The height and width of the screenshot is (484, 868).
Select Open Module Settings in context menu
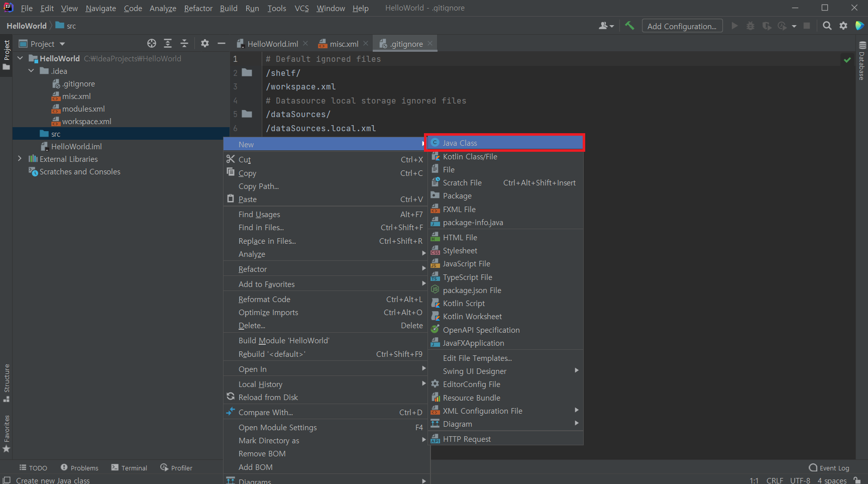[325, 427]
